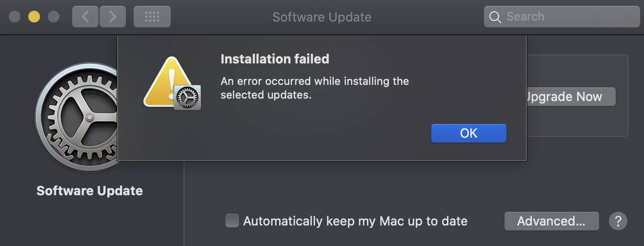Screen dimensions: 644x246
Task: Open the Advanced… options
Action: coord(551,221)
